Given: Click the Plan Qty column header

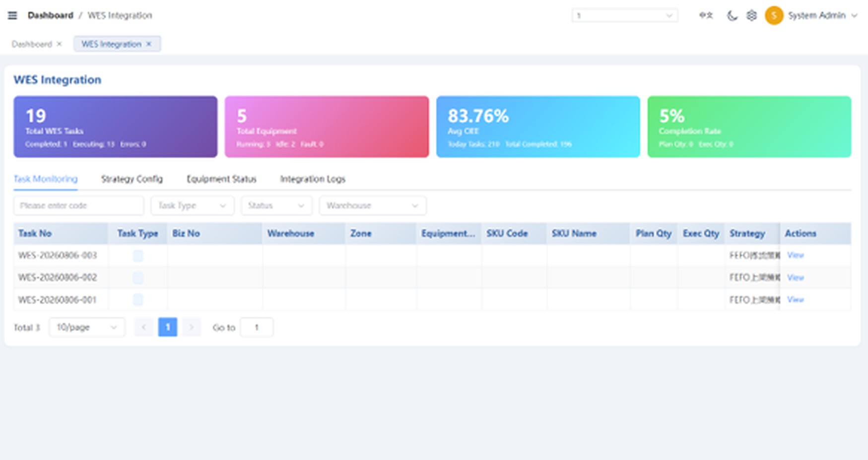Looking at the screenshot, I should (x=654, y=233).
